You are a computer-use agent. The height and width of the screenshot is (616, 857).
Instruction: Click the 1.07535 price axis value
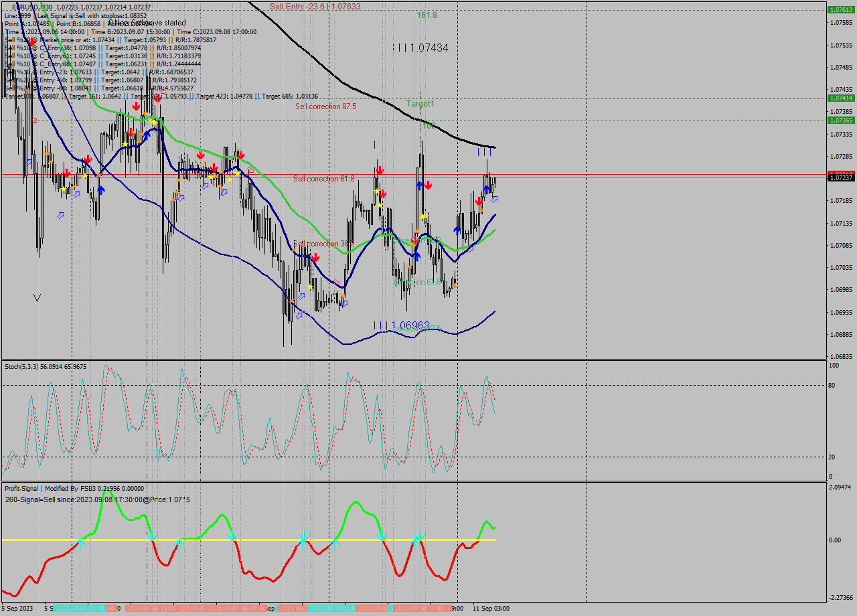point(840,45)
